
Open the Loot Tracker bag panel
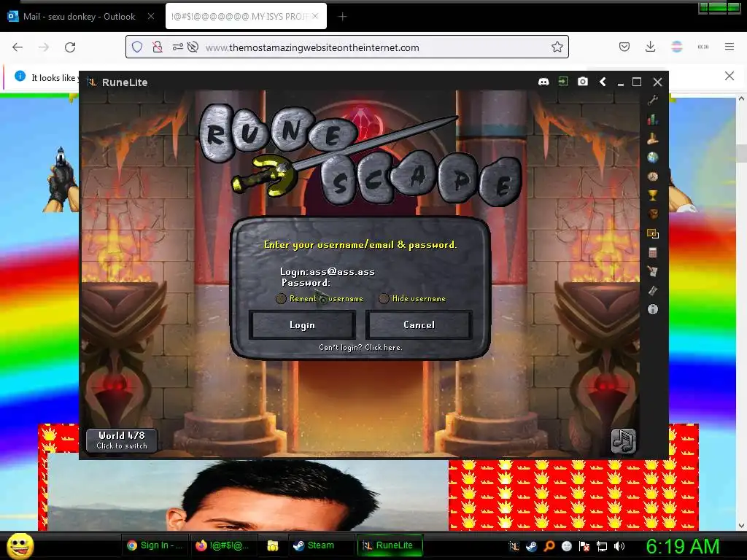pos(653,214)
